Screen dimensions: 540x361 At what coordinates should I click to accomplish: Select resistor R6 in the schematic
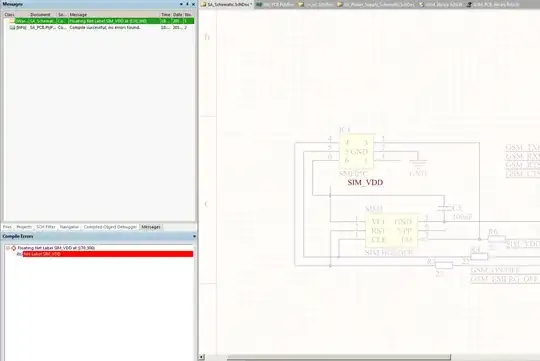point(497,238)
